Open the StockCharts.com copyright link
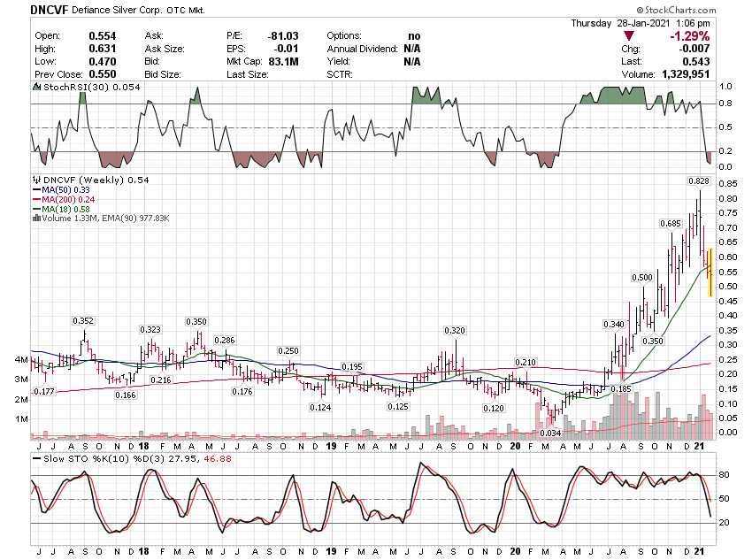Screen dimensions: 752x560 tap(676, 10)
